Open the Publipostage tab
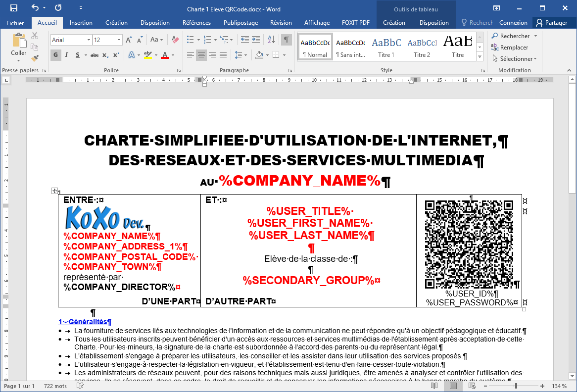This screenshot has width=577, height=392. 240,23
